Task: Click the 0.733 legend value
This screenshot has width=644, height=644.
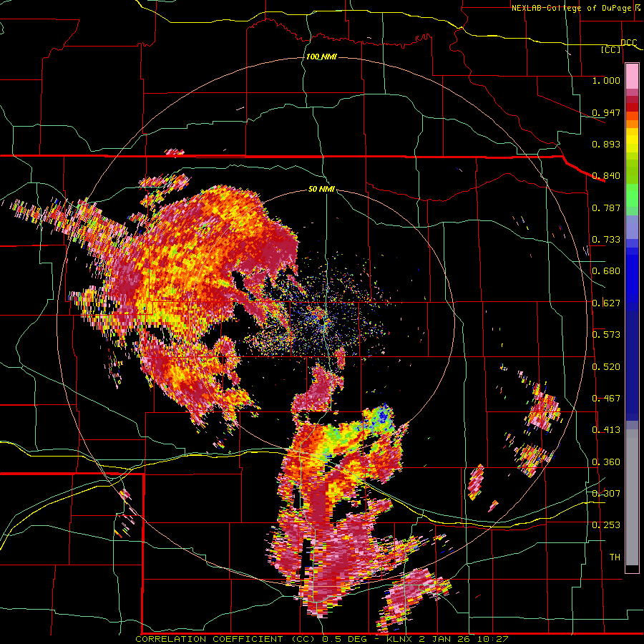Action: coord(606,240)
